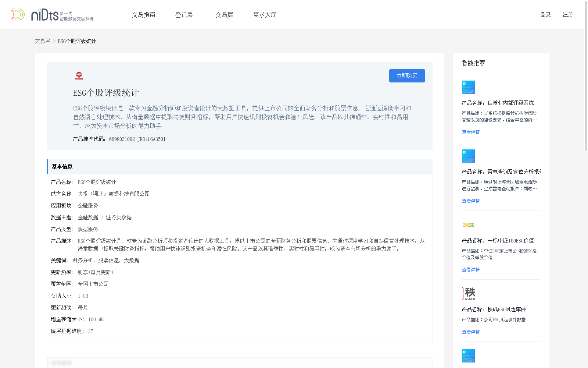Click the 秩鼎 QUAN logo icon
The image size is (588, 368).
[469, 294]
